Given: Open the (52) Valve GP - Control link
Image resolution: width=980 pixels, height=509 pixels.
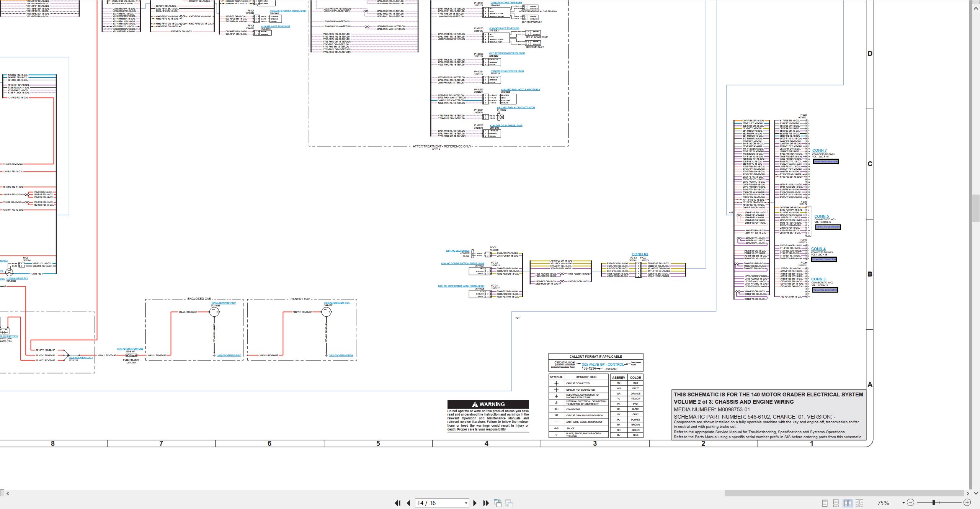Looking at the screenshot, I should coord(603,365).
